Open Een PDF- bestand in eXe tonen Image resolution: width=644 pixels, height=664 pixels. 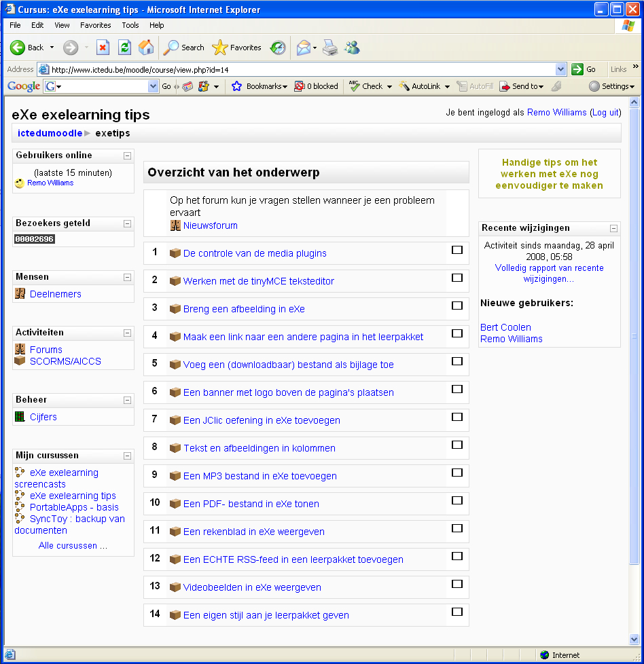tap(251, 504)
